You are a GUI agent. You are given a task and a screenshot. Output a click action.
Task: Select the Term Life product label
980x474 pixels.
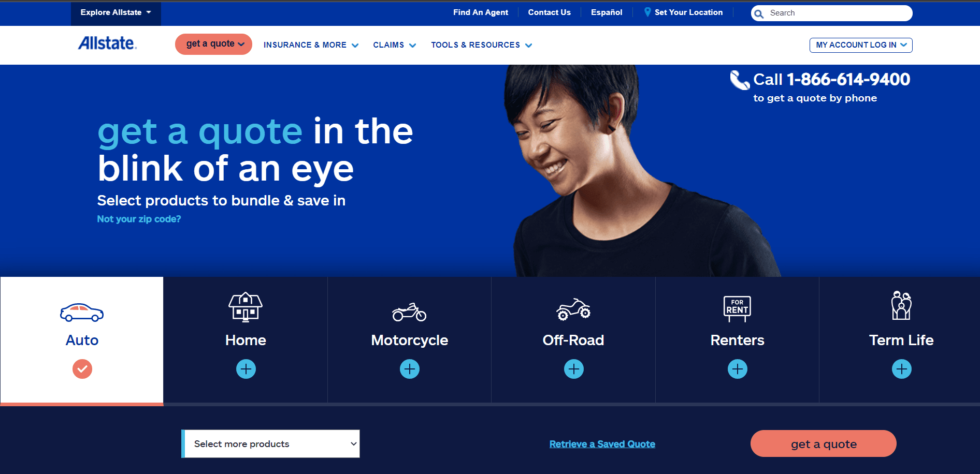pos(901,340)
